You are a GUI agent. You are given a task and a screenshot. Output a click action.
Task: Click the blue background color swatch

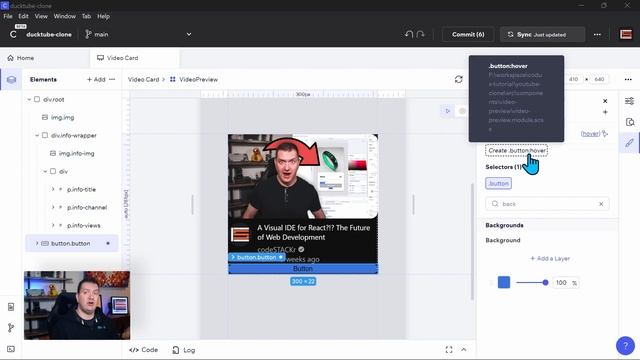(x=504, y=282)
